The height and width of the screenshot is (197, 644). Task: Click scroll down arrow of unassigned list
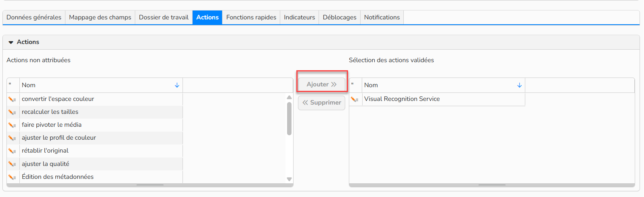click(x=289, y=179)
